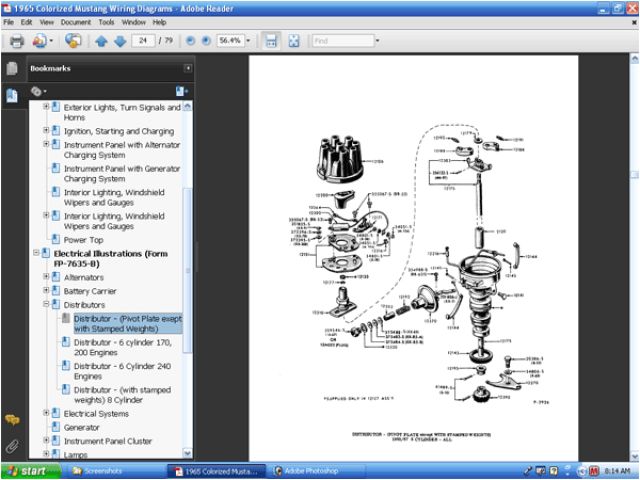The image size is (640, 480).
Task: Toggle the Bookmarks panel icon in the sidebar
Action: click(x=12, y=95)
